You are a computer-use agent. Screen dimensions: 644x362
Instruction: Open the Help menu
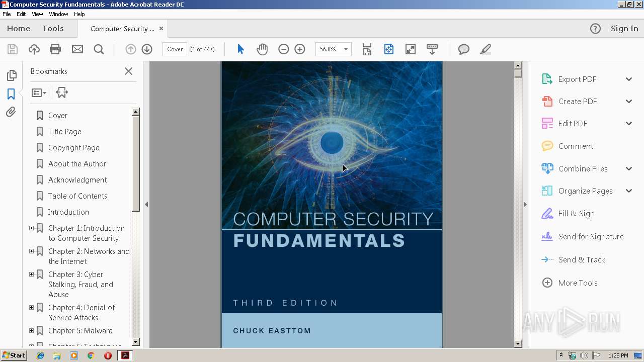click(x=79, y=14)
